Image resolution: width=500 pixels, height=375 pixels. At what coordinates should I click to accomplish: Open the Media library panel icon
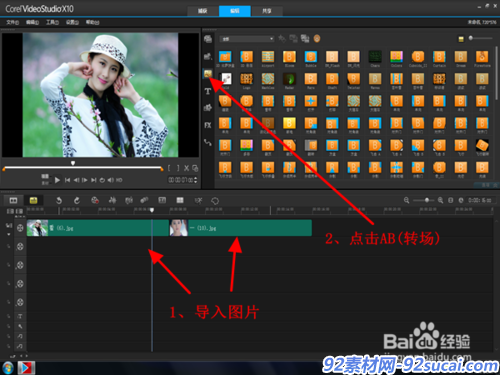[208, 39]
